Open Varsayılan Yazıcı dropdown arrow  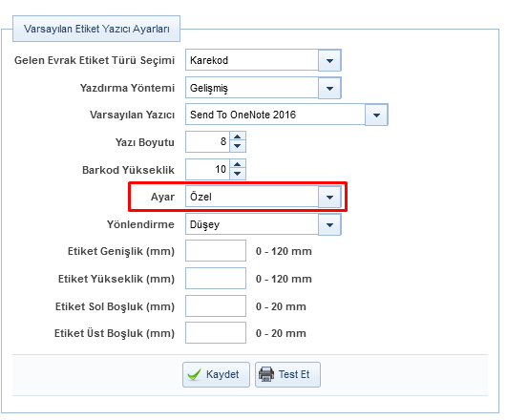(376, 115)
